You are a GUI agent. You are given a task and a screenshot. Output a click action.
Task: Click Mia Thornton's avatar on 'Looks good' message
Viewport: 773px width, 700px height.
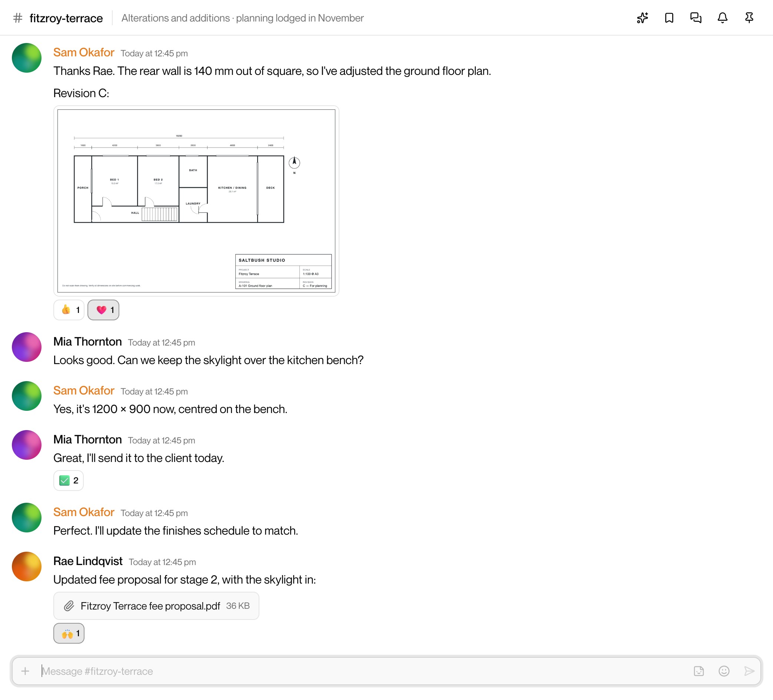point(26,347)
